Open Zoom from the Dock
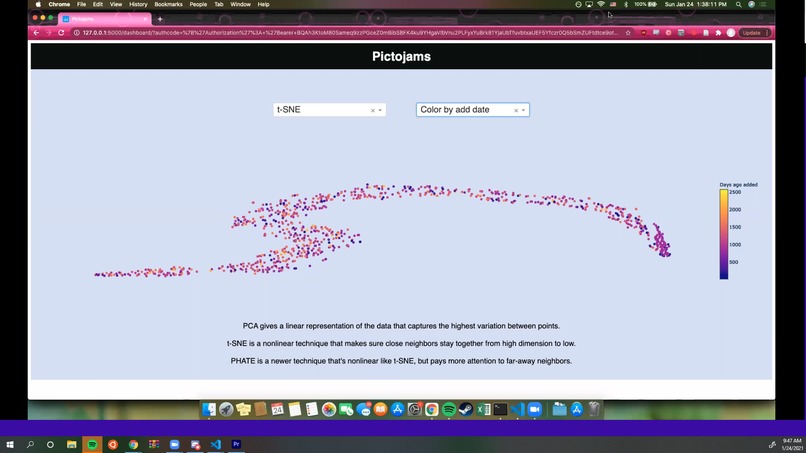The height and width of the screenshot is (453, 806). [x=535, y=409]
